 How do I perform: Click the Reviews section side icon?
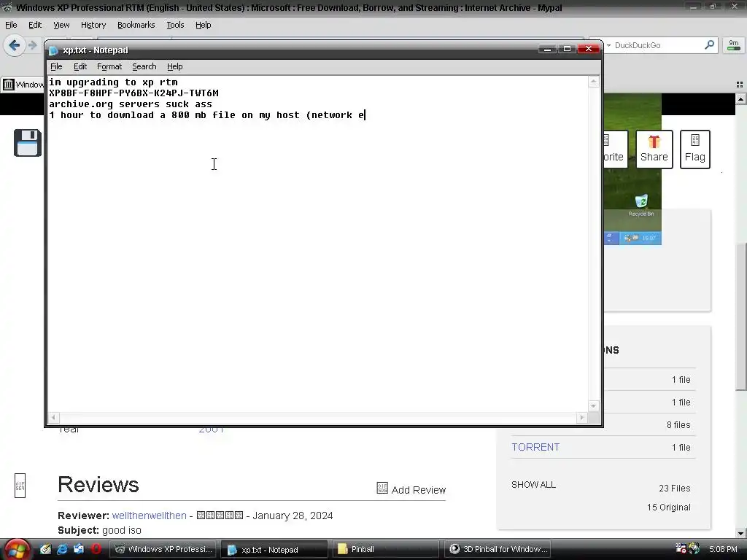pos(20,486)
